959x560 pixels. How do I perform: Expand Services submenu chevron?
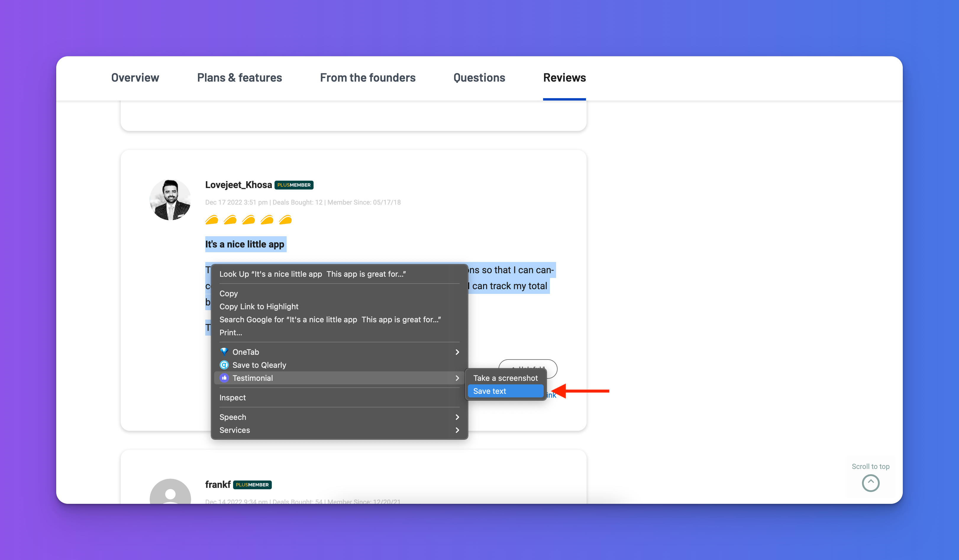tap(457, 430)
